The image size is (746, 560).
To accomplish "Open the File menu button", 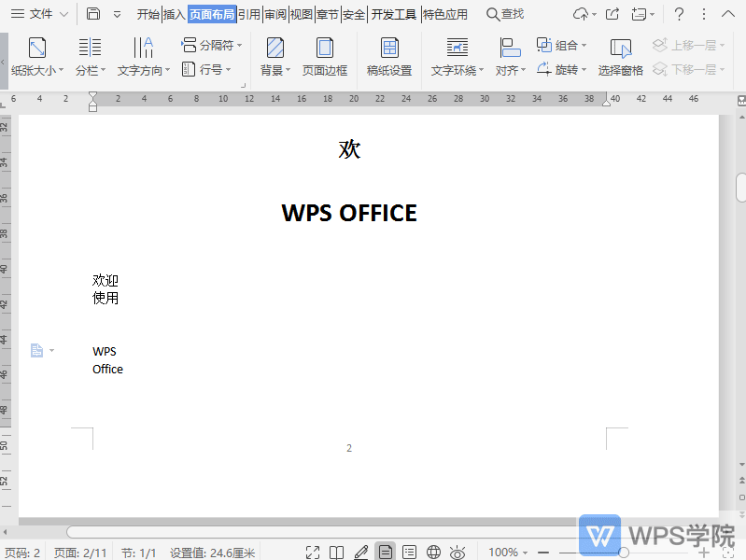I will [x=39, y=14].
